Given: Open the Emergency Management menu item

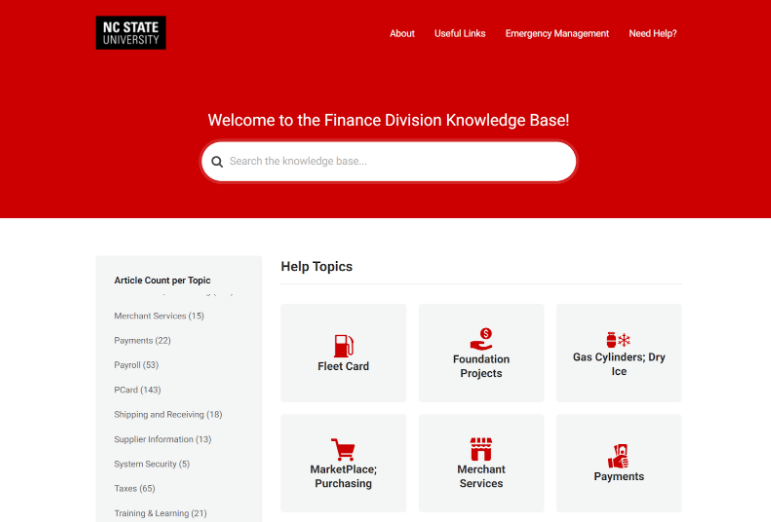Looking at the screenshot, I should 557,33.
